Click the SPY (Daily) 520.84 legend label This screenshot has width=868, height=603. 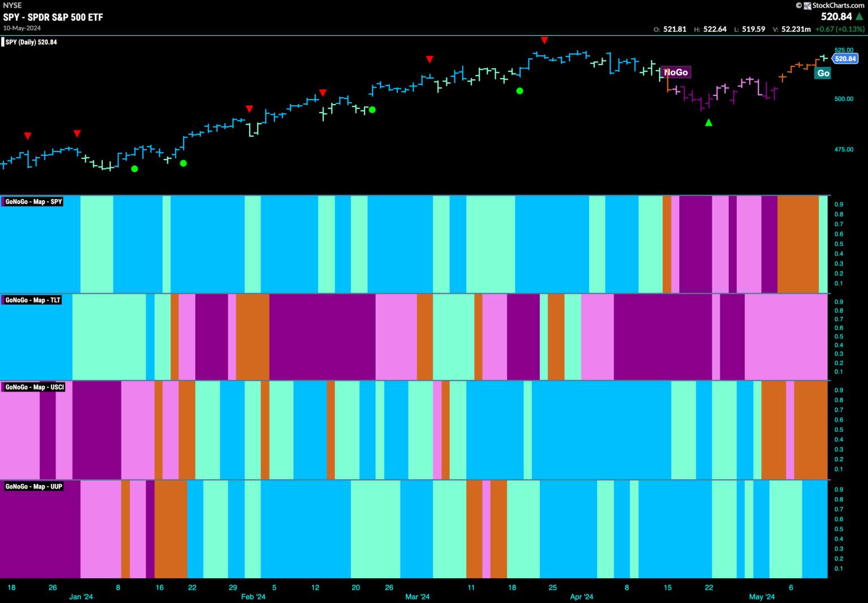(x=31, y=42)
